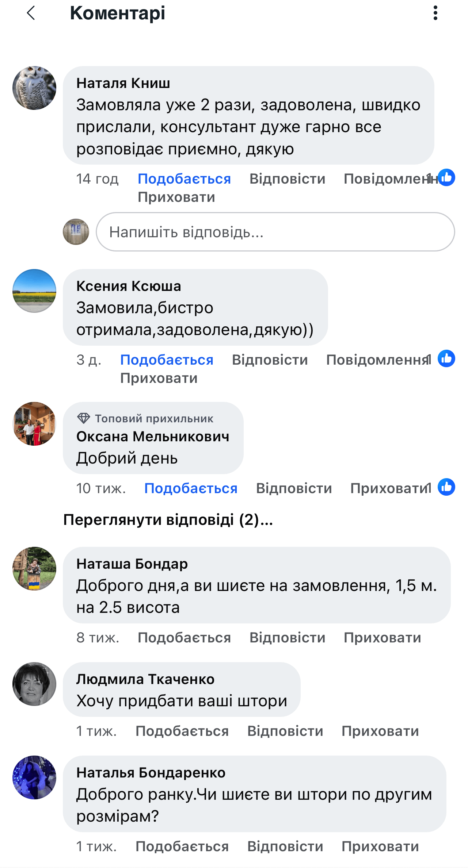Open Наталя Книш owl profile picture
The height and width of the screenshot is (868, 468).
pos(34,88)
